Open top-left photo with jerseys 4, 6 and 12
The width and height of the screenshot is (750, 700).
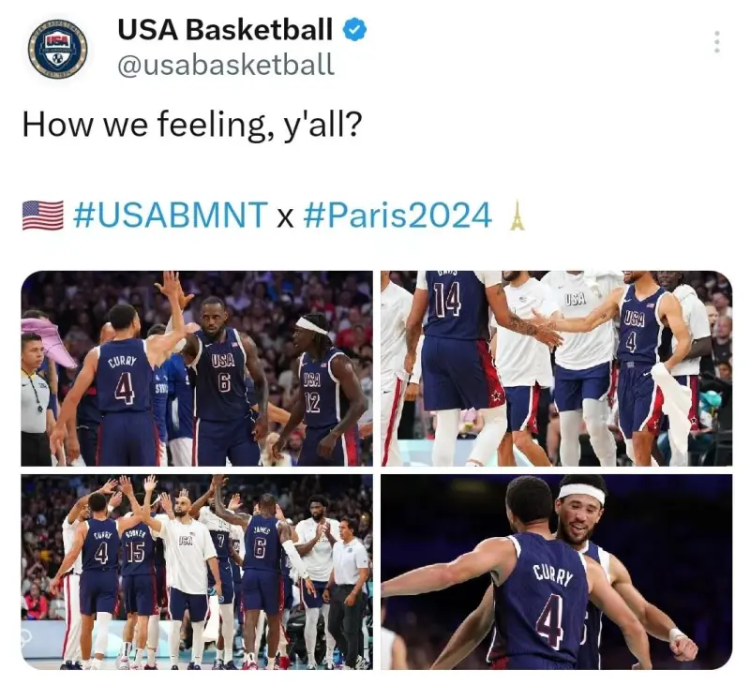coord(197,368)
